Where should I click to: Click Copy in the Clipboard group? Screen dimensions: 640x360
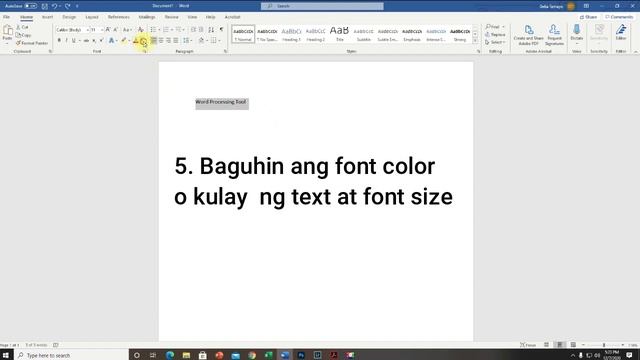pos(23,35)
